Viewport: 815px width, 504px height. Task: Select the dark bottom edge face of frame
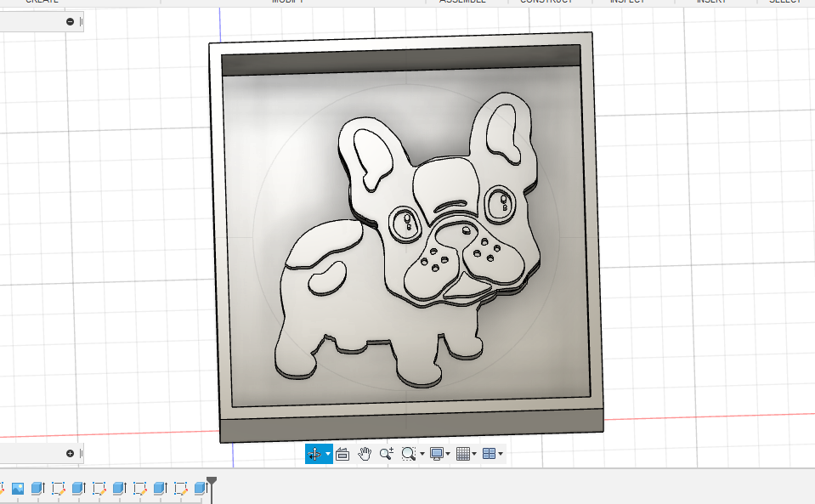[x=411, y=426]
